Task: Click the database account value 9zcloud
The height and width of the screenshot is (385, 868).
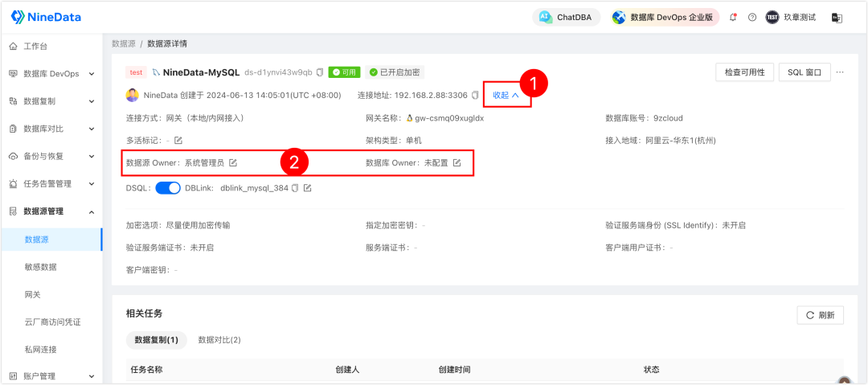Action: [669, 118]
